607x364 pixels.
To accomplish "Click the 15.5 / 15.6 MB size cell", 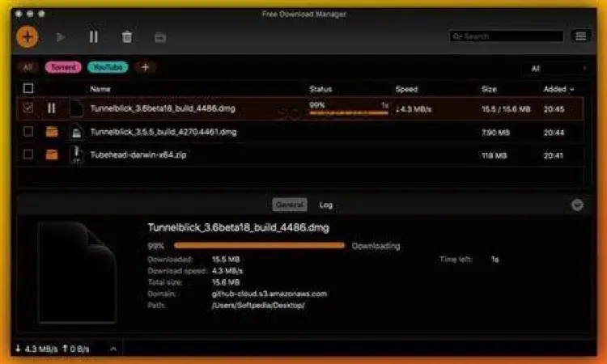I will pyautogui.click(x=506, y=109).
